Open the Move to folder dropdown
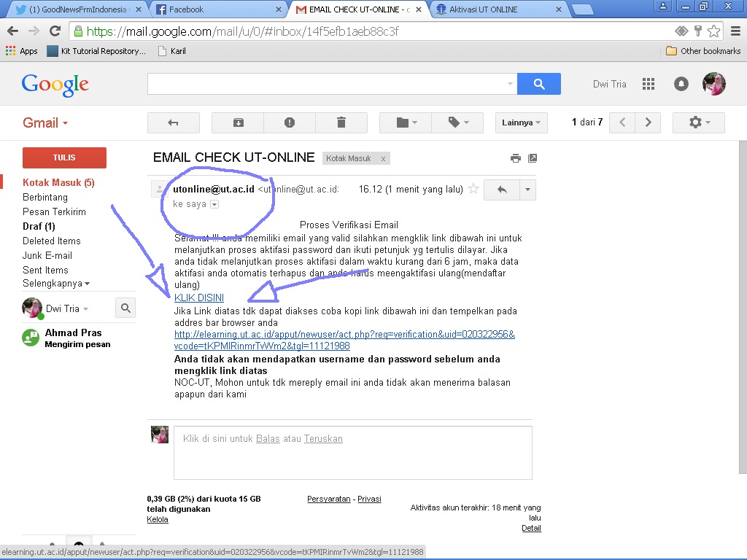Viewport: 747px width, 560px height. 406,122
